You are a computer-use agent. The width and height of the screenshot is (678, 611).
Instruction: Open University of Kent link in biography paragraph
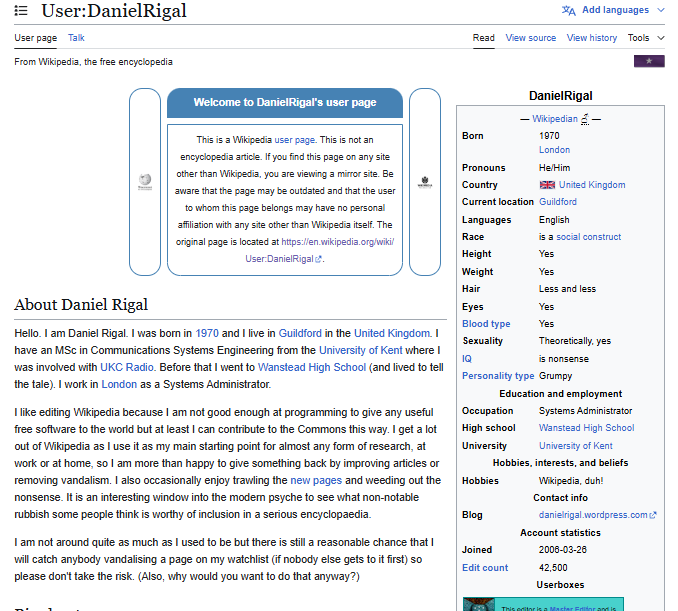tap(361, 350)
